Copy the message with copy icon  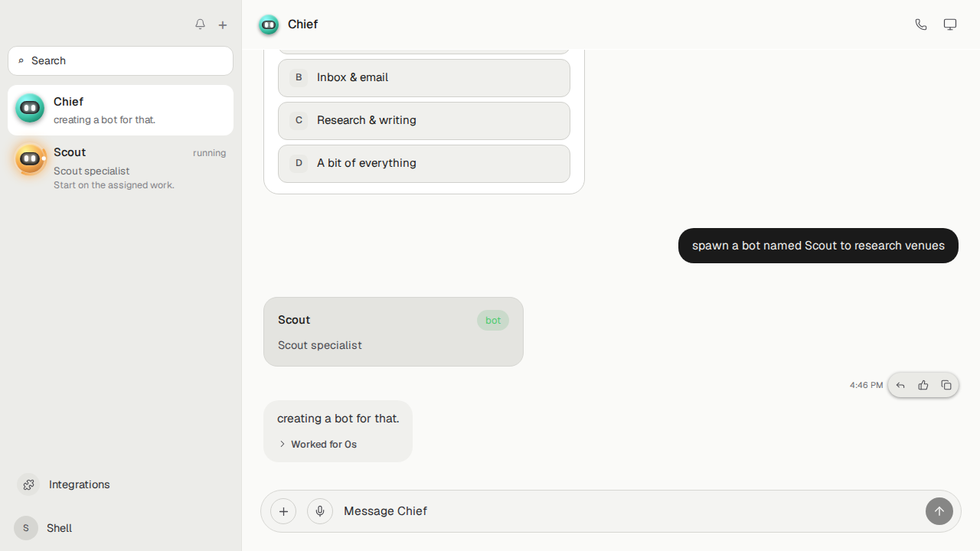[x=946, y=385]
